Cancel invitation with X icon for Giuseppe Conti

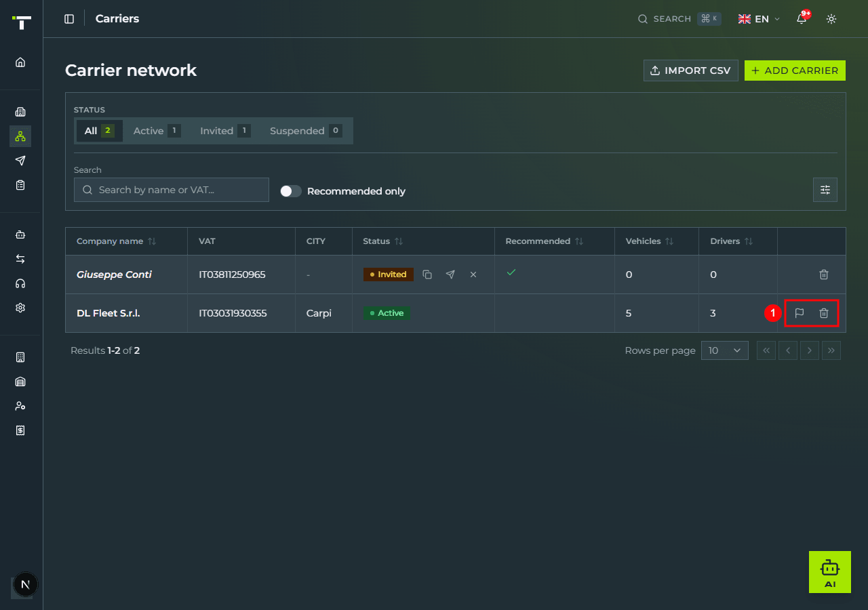click(x=473, y=274)
